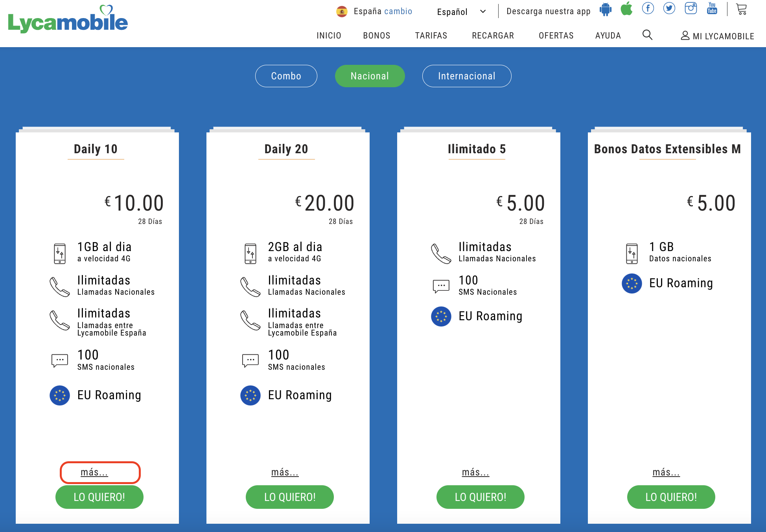The image size is (766, 532).
Task: Open the Apple app download icon
Action: (x=627, y=9)
